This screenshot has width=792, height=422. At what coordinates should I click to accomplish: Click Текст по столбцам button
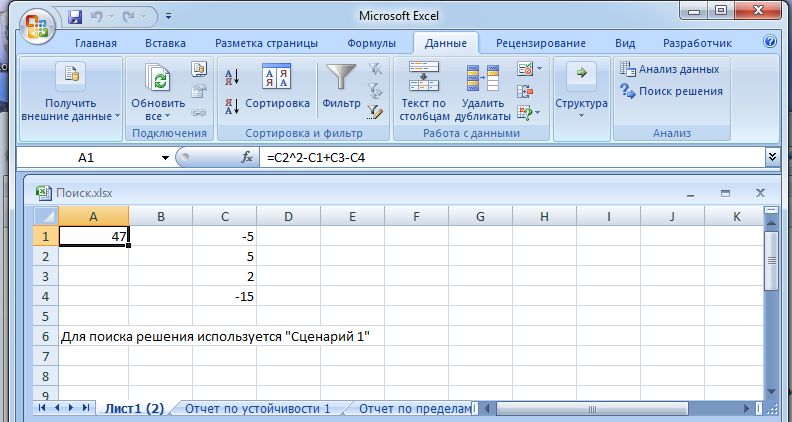pos(424,91)
